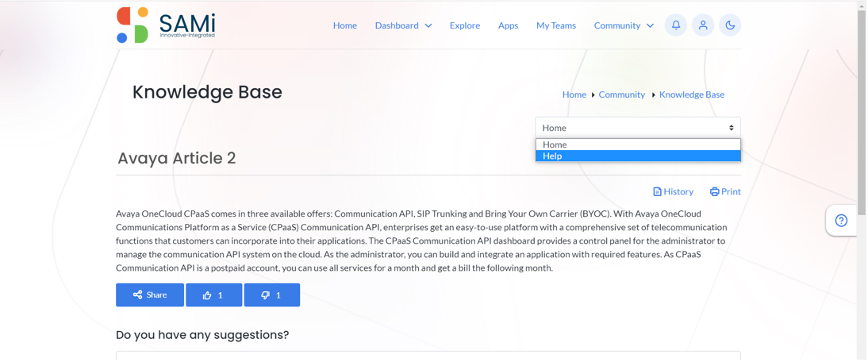Click Community breadcrumb link

(x=622, y=94)
